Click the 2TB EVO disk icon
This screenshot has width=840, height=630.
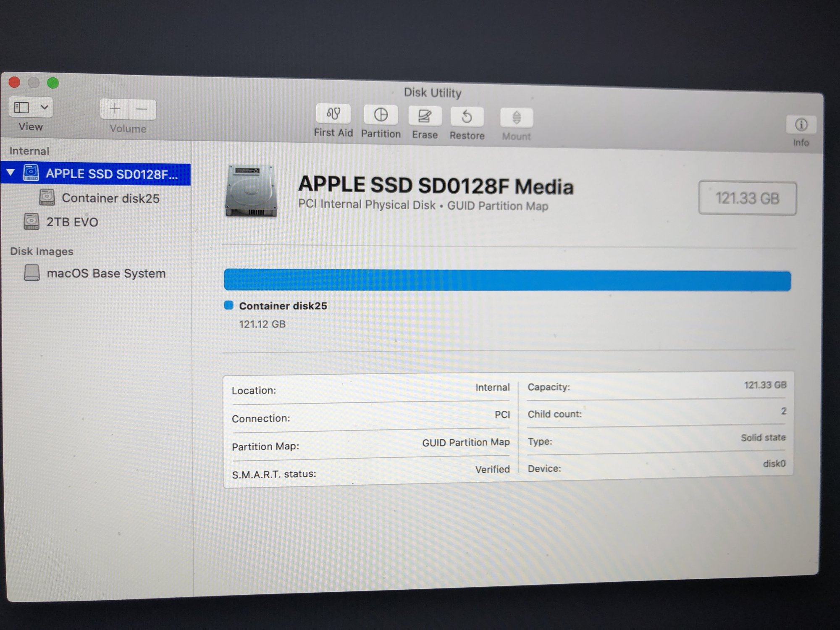tap(31, 221)
